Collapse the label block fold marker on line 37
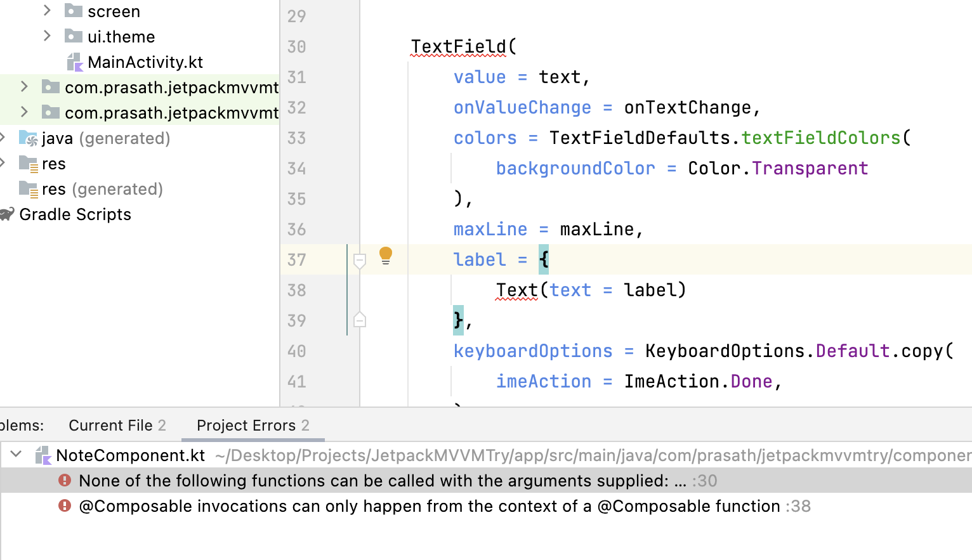The image size is (972, 560). 360,261
